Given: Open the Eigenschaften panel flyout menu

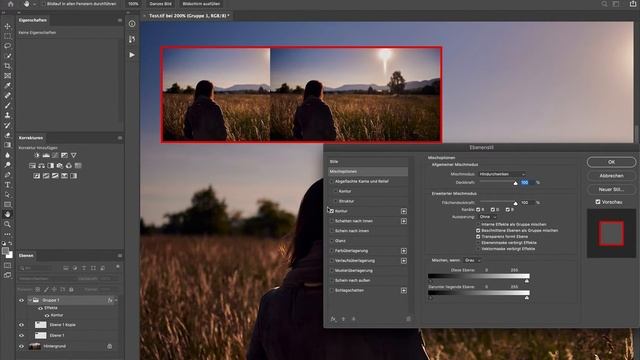Looking at the screenshot, I should pyautogui.click(x=120, y=20).
